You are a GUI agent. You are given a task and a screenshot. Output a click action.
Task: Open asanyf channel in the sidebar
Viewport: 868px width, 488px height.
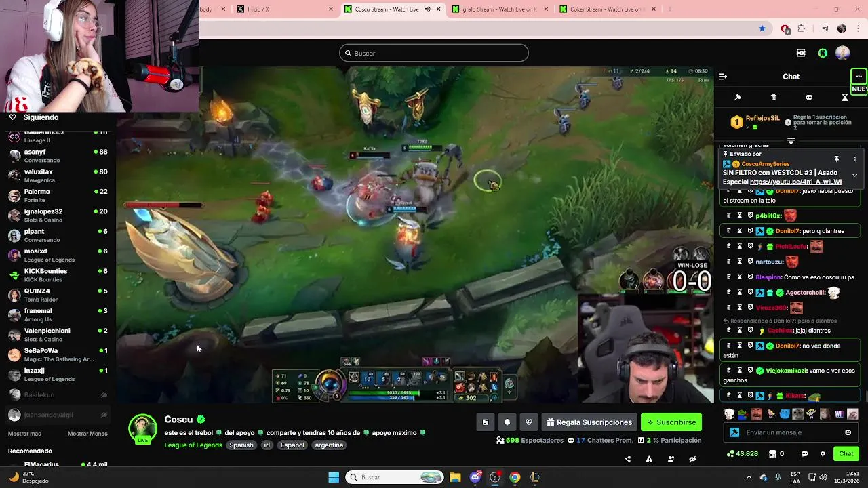[58, 156]
